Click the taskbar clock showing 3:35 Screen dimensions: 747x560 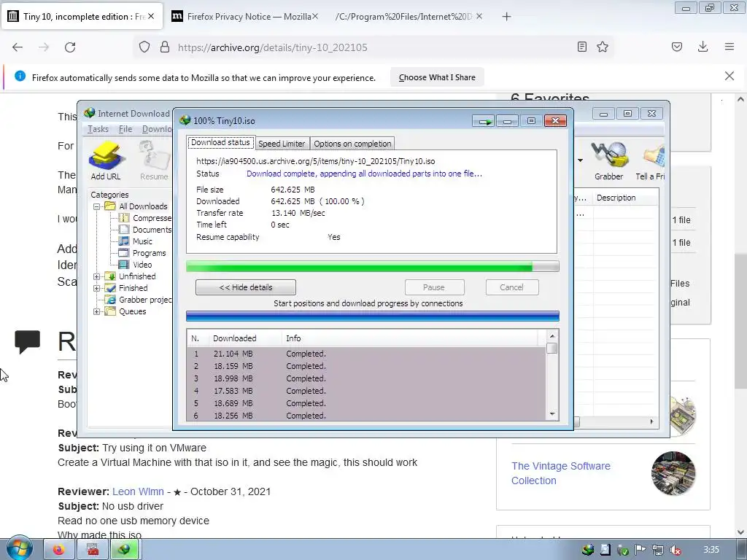click(711, 550)
